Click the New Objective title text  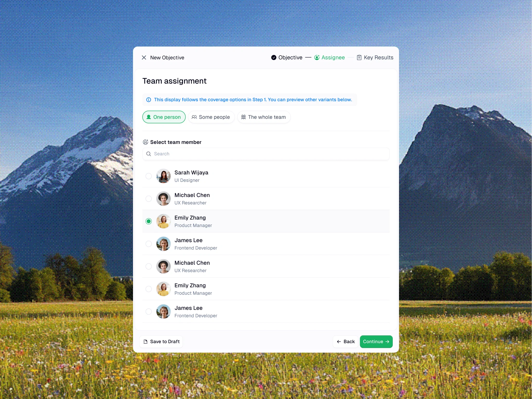tap(167, 58)
